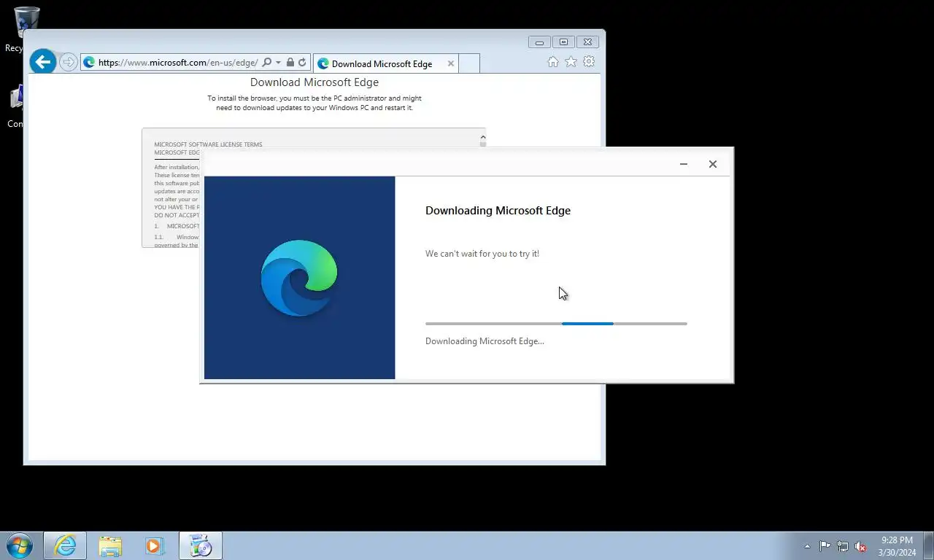Restore down the Internet Explorer window
This screenshot has height=560, width=934.
point(563,42)
